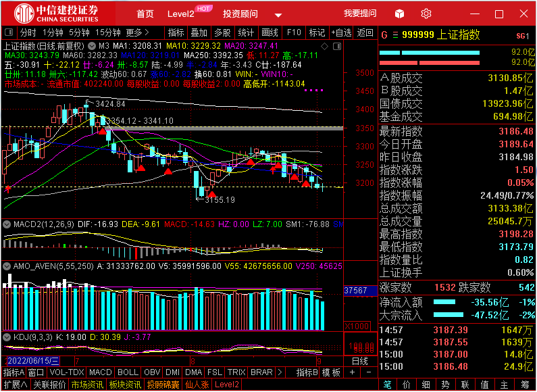Open the settings gear icon

coord(426,14)
